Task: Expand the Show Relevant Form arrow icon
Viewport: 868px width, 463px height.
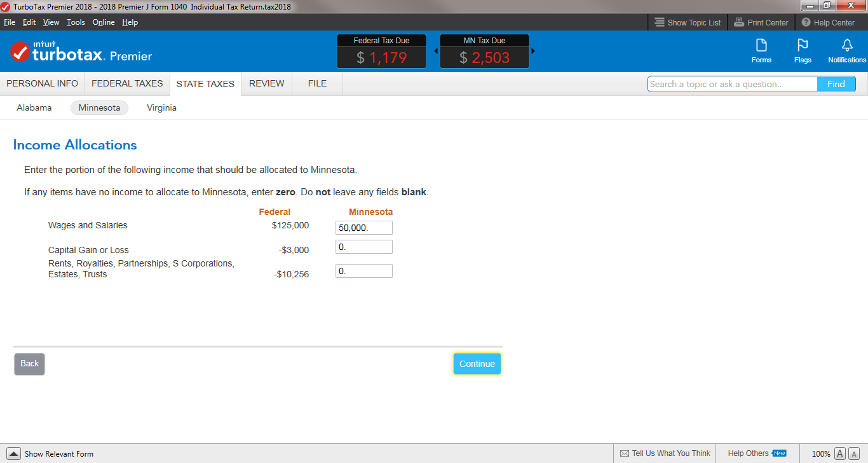Action: (x=13, y=453)
